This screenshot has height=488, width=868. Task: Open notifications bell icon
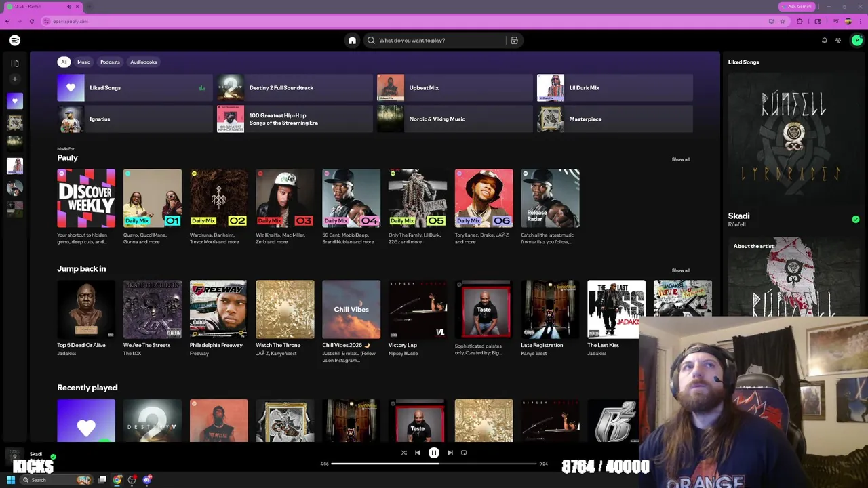[x=825, y=41]
